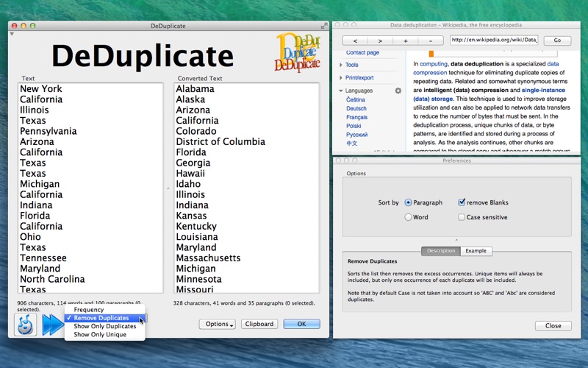588x368 pixels.
Task: Open the Čeština language link
Action: click(356, 99)
